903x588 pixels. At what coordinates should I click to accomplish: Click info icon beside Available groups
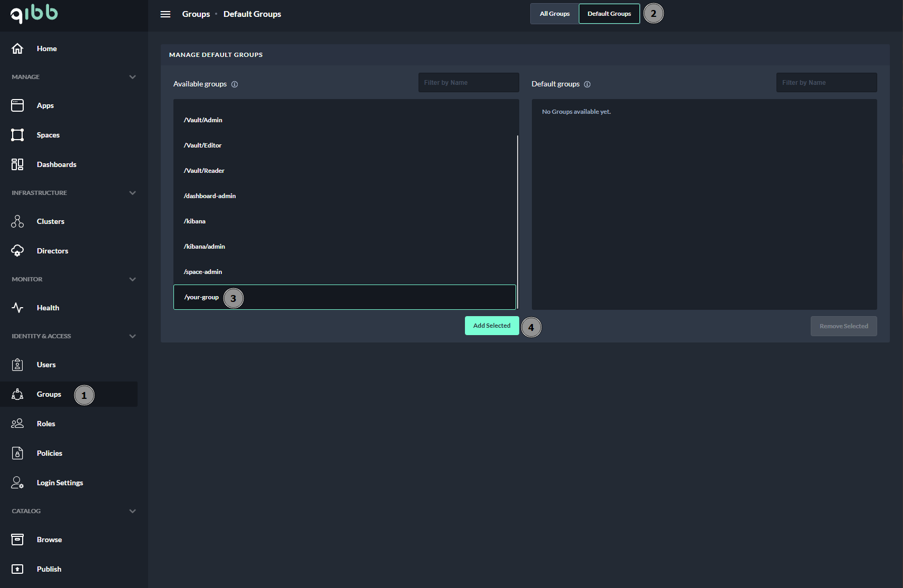click(x=235, y=84)
